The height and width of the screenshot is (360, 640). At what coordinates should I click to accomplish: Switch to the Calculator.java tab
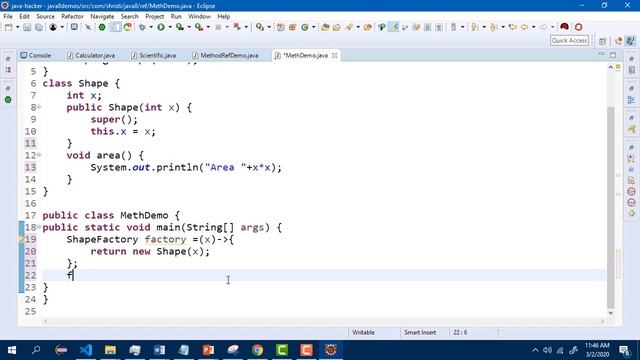pyautogui.click(x=91, y=56)
